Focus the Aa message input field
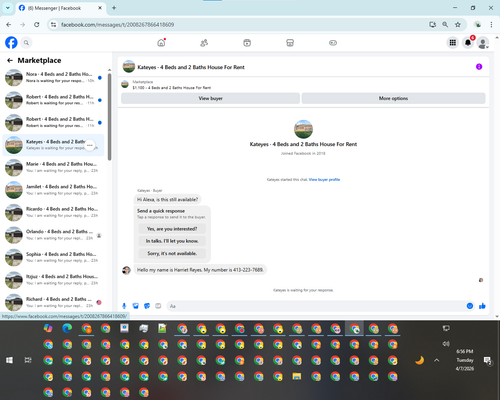This screenshot has width=500, height=400. point(316,306)
